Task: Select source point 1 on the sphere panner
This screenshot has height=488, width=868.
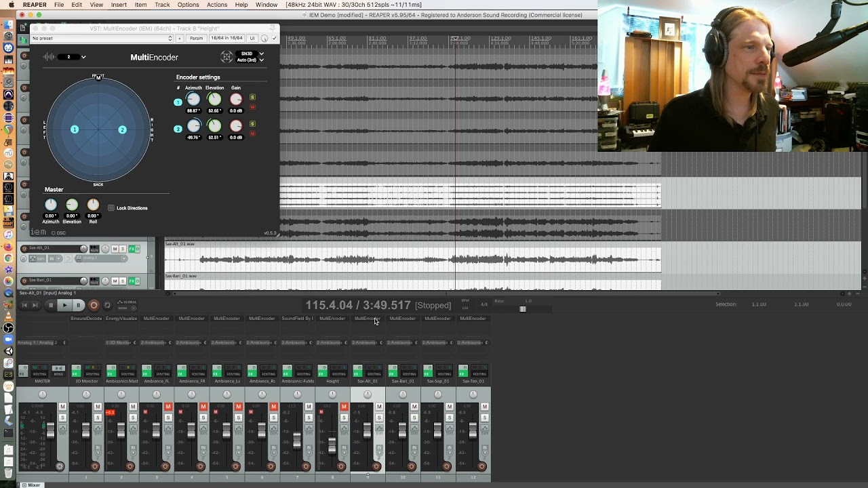Action: coord(75,129)
